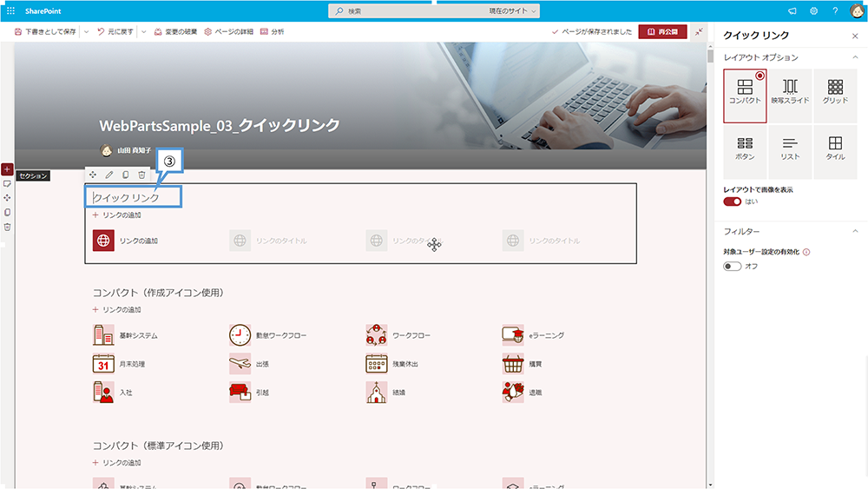Delete the web part with the trash icon
This screenshot has width=868, height=489.
[141, 175]
